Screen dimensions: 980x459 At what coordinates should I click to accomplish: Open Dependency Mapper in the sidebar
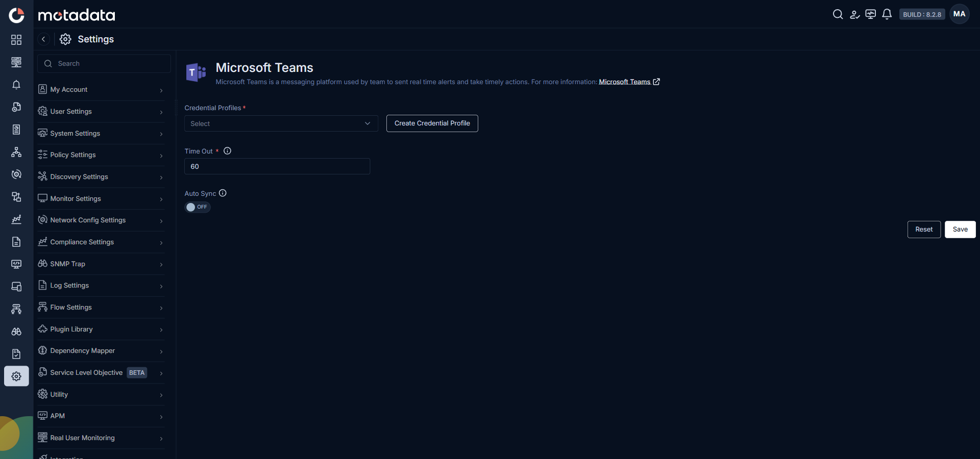pyautogui.click(x=101, y=351)
